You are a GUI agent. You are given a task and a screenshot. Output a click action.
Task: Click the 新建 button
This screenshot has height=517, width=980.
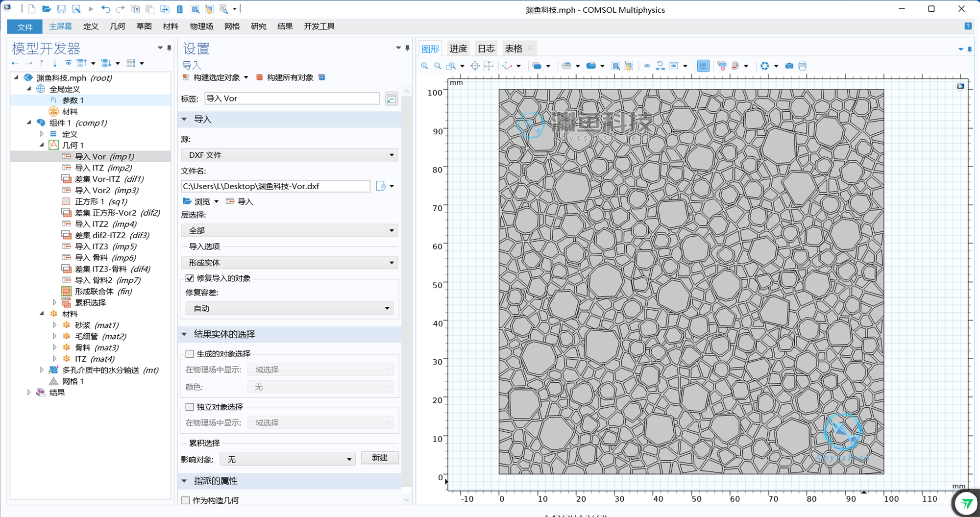tap(380, 458)
